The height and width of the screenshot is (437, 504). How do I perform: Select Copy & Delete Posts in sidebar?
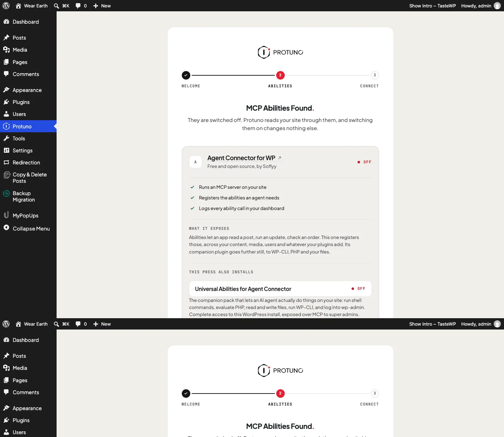coord(28,177)
